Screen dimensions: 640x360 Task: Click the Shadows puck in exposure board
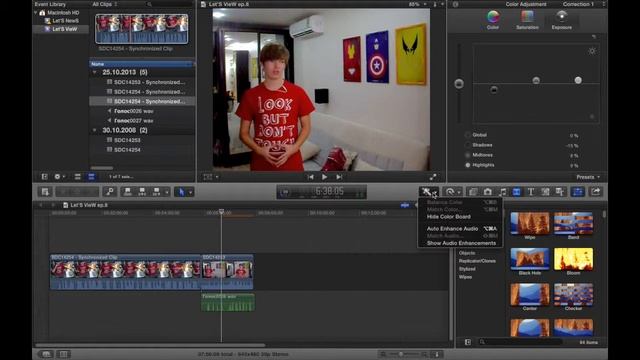pos(493,89)
